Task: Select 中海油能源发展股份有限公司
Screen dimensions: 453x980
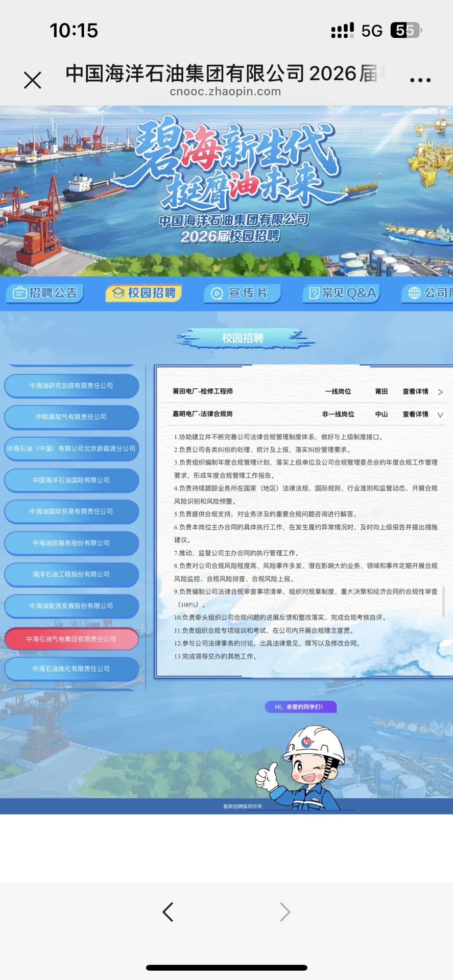Action: pyautogui.click(x=71, y=606)
